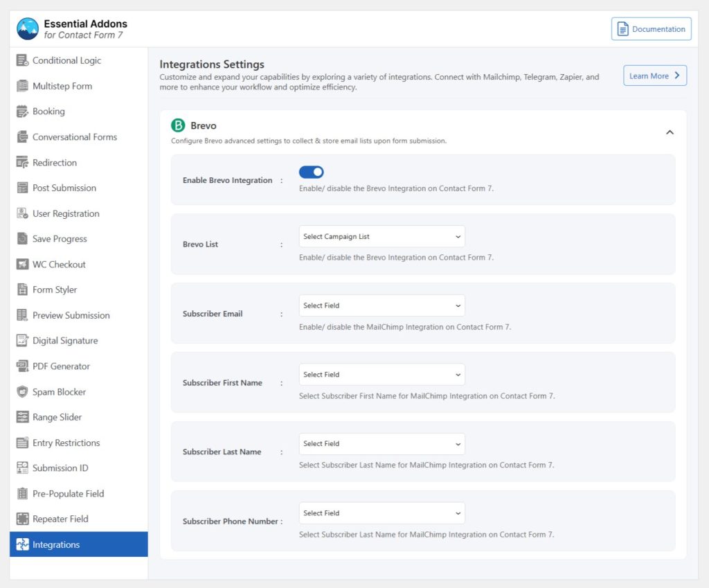Select Conversational Forms in the sidebar
This screenshot has width=709, height=588.
pyautogui.click(x=79, y=136)
